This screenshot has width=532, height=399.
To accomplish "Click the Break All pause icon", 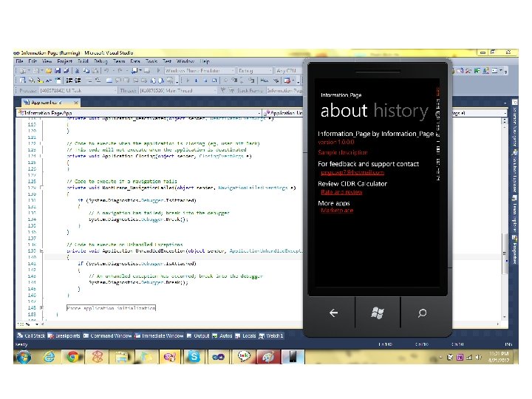I will (x=196, y=81).
